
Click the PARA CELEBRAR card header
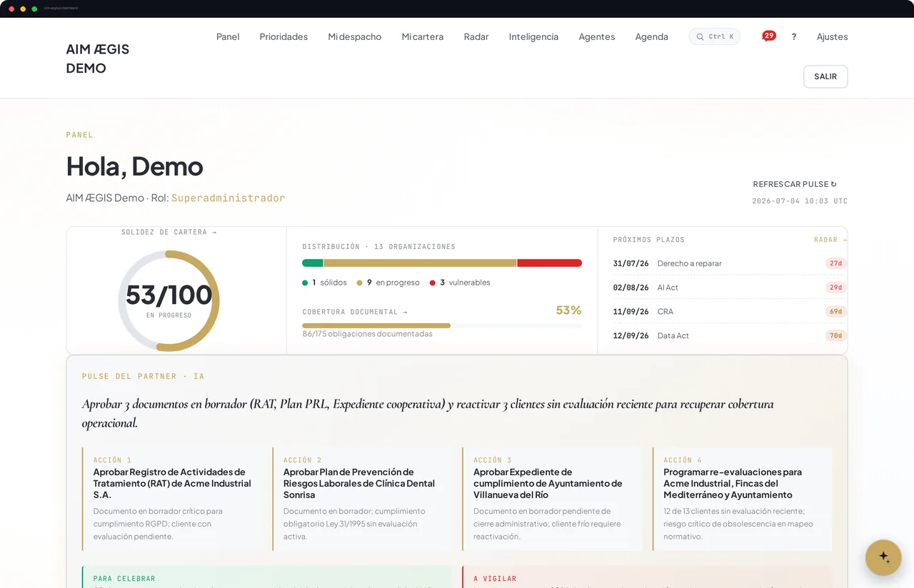(x=124, y=579)
